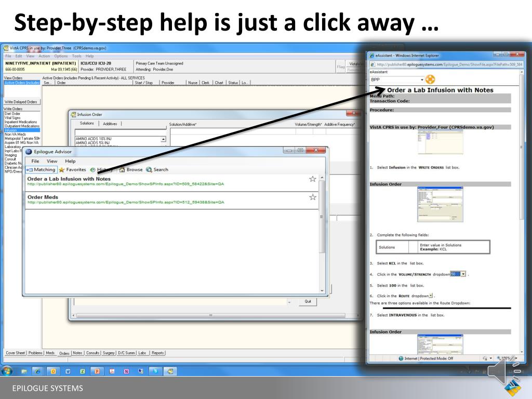Switch to Reports tab in CPRS
The image size is (532, 399).
pyautogui.click(x=157, y=353)
